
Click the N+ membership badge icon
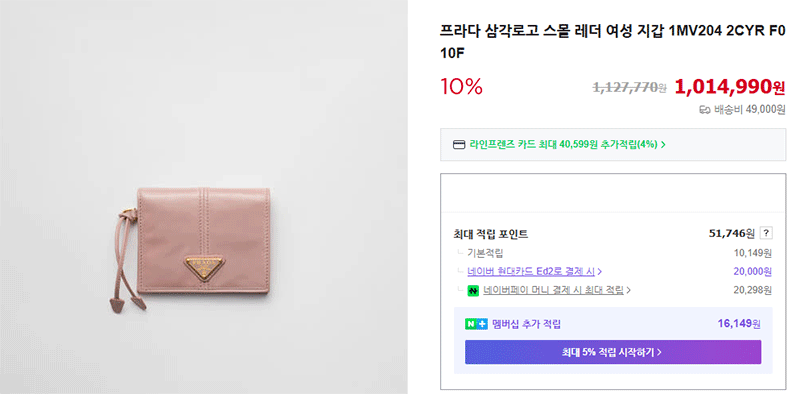[x=476, y=324]
